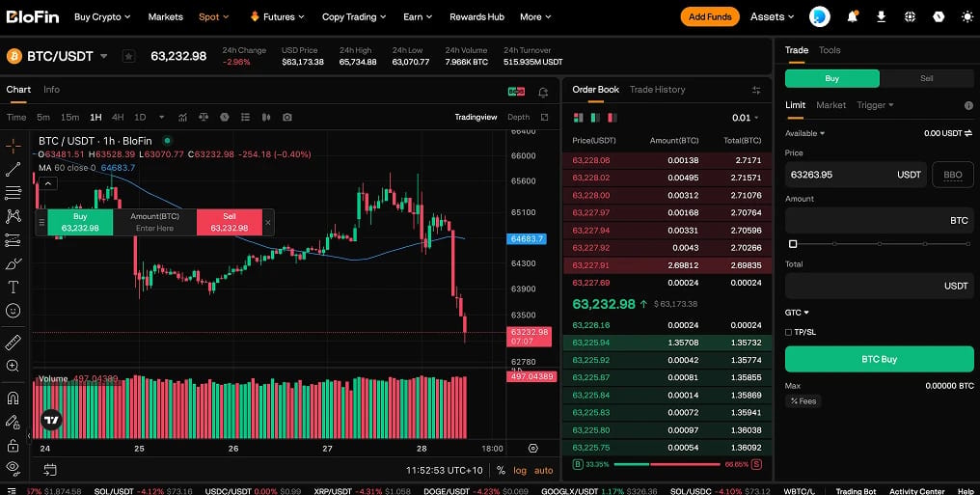This screenshot has height=495, width=980.
Task: Open the BTC/USDT pair selector dropdown
Action: (104, 56)
